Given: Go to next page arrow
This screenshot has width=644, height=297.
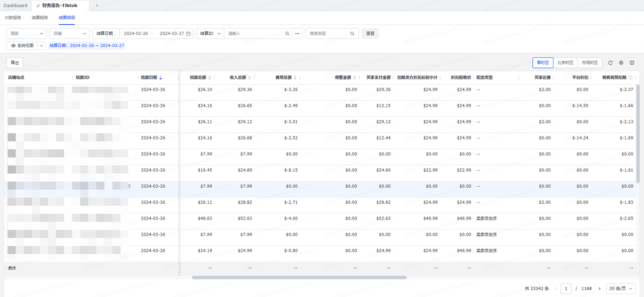Looking at the screenshot, I should [x=599, y=288].
